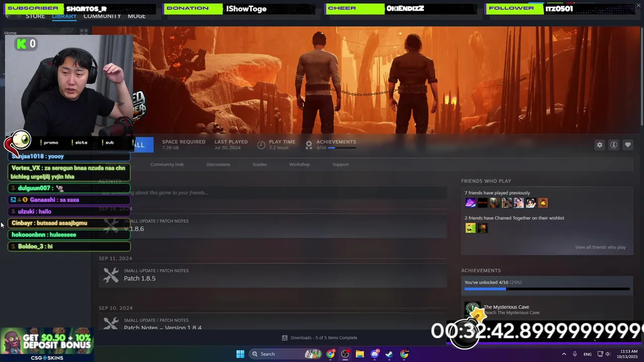The width and height of the screenshot is (644, 362).
Task: Go to the STORE section
Action: point(35,16)
